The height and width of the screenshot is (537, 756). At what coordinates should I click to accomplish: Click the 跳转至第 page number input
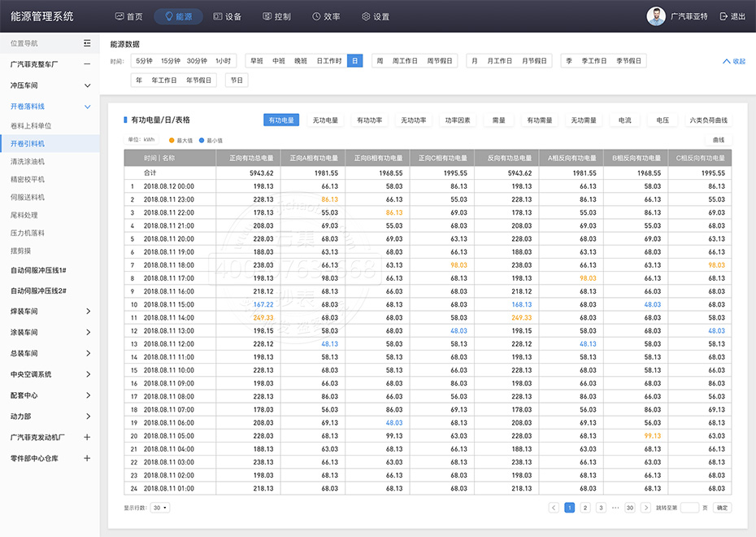tap(689, 508)
